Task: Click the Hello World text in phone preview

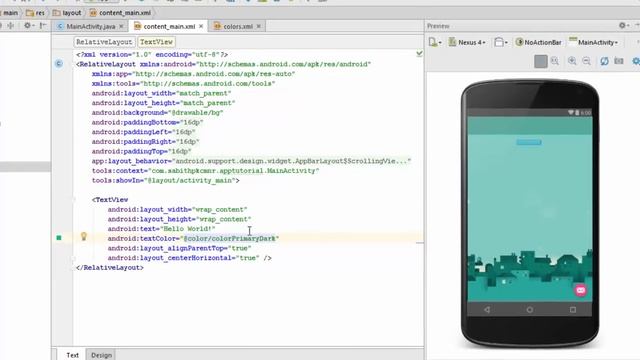Action: (529, 142)
